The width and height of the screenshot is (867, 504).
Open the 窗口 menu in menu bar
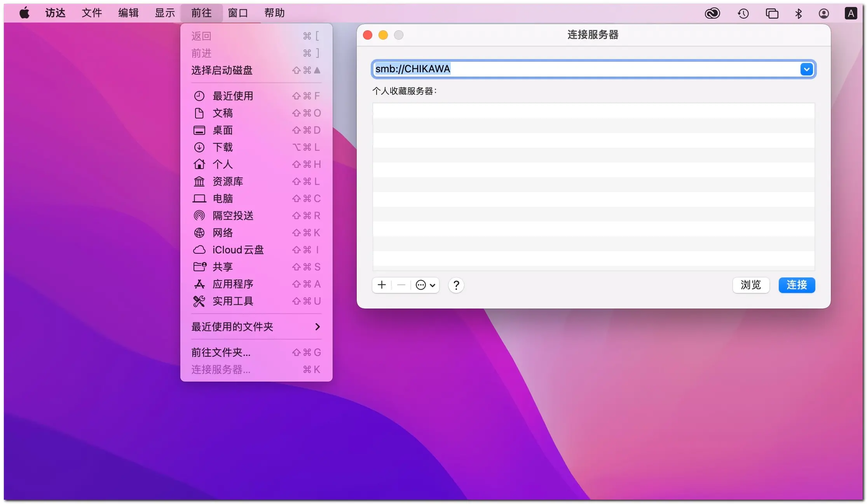pos(237,13)
